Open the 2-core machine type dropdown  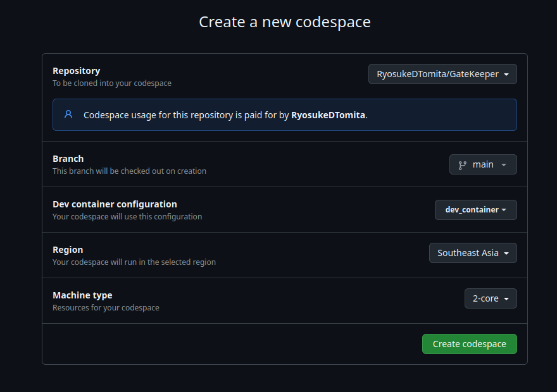pos(491,298)
